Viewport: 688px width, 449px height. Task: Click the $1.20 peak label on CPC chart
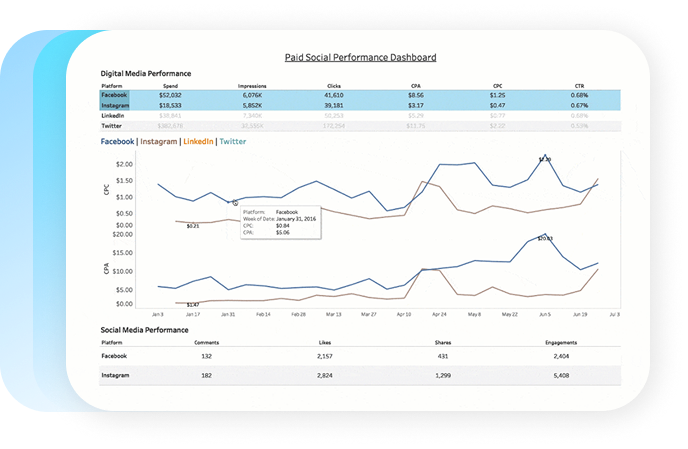pos(544,158)
